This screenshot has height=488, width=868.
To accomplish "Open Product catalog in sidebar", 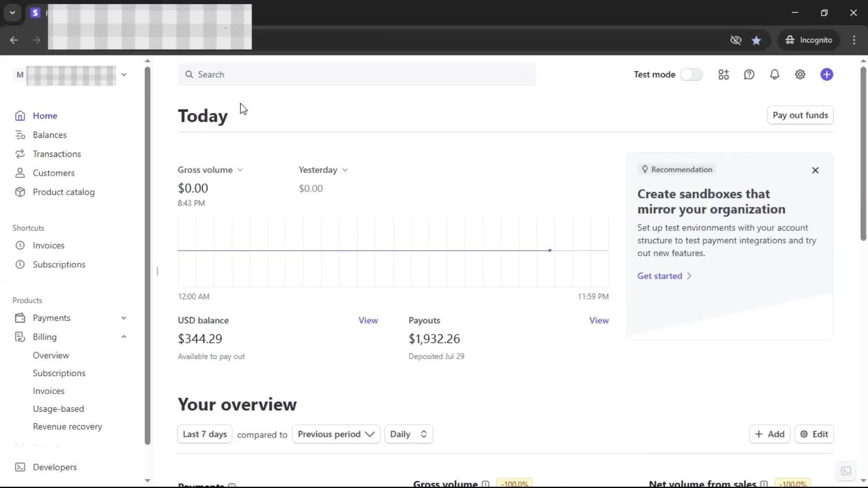I will [63, 192].
